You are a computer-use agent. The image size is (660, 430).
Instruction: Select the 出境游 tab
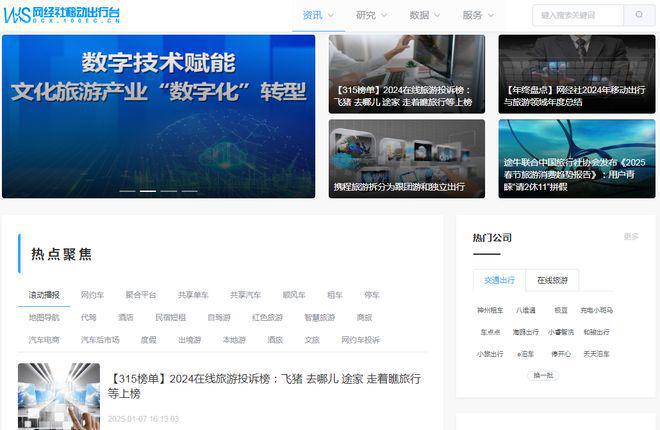189,340
